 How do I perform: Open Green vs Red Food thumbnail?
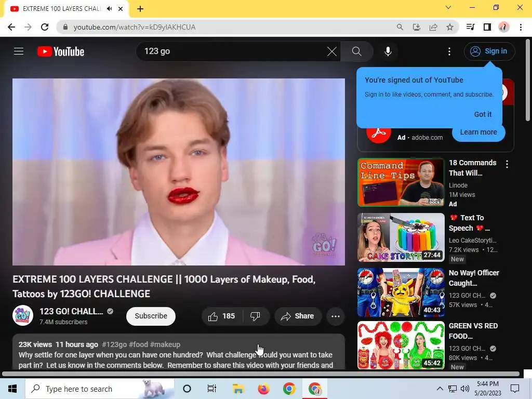[x=401, y=345]
